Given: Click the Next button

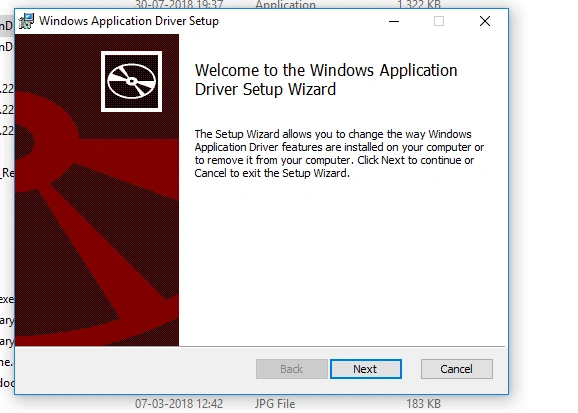Looking at the screenshot, I should pyautogui.click(x=366, y=369).
